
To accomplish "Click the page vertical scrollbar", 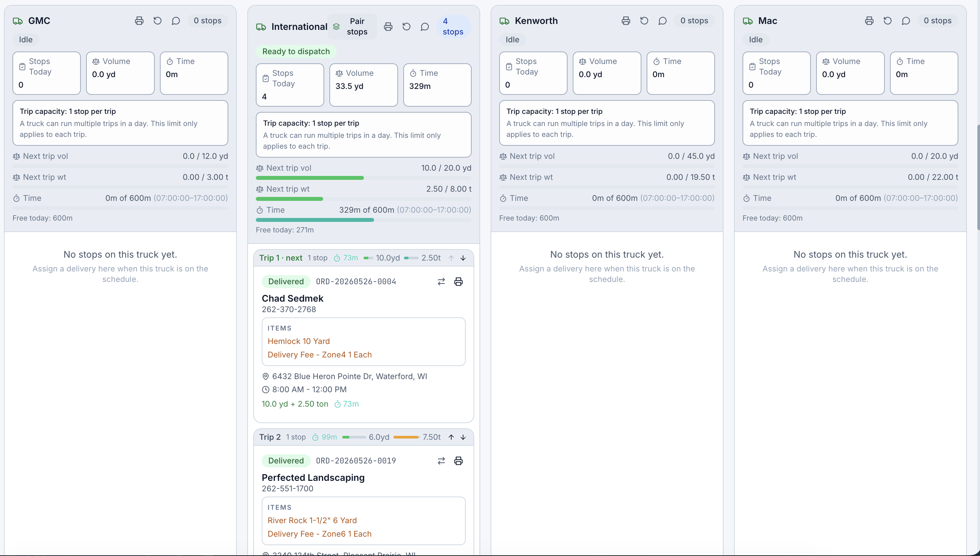I will 978,177.
